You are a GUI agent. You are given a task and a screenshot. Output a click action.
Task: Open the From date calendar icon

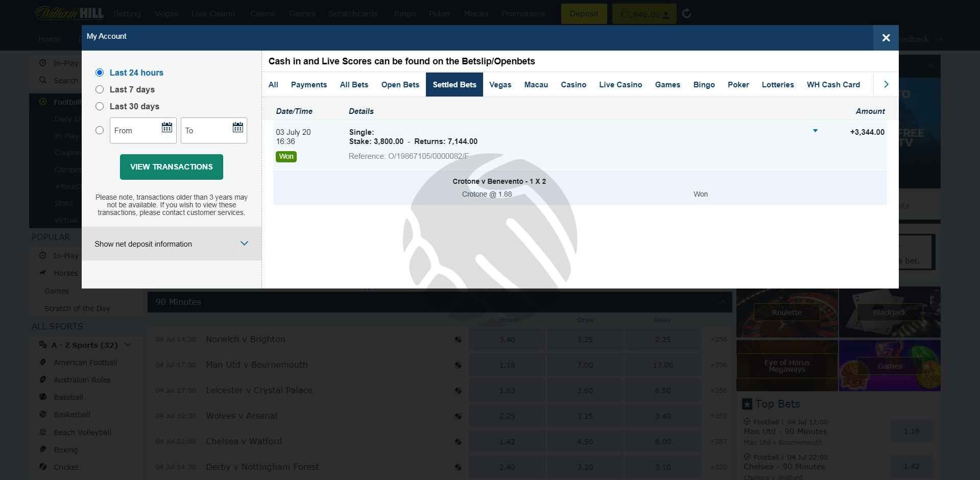pyautogui.click(x=167, y=127)
